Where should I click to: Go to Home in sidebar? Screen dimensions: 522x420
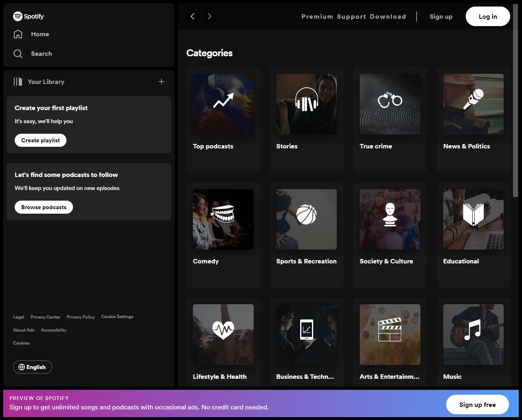pos(40,34)
